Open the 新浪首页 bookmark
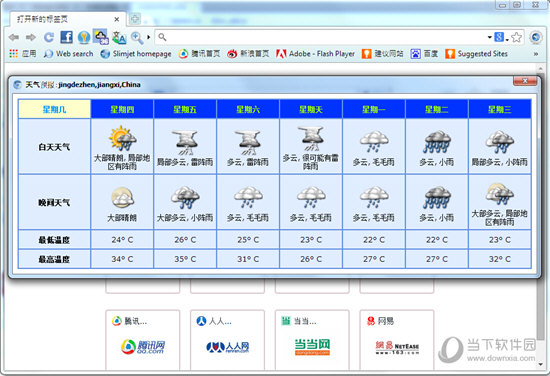This screenshot has width=550, height=376. coord(248,54)
